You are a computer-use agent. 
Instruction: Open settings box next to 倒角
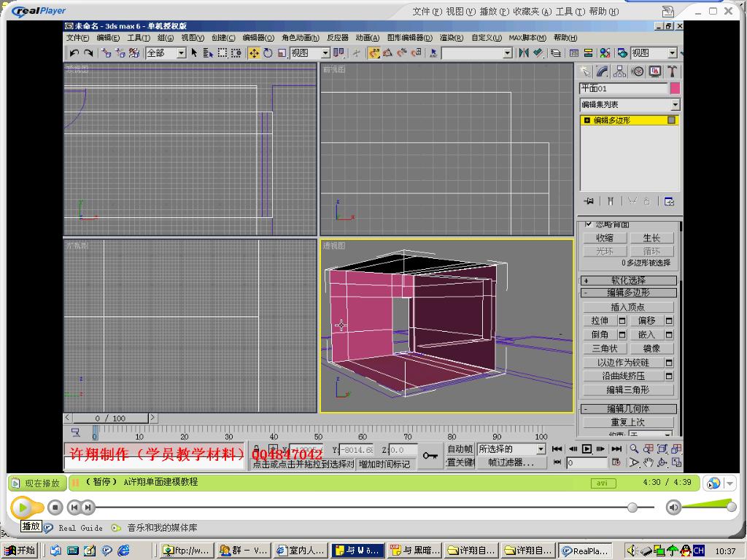pos(622,335)
